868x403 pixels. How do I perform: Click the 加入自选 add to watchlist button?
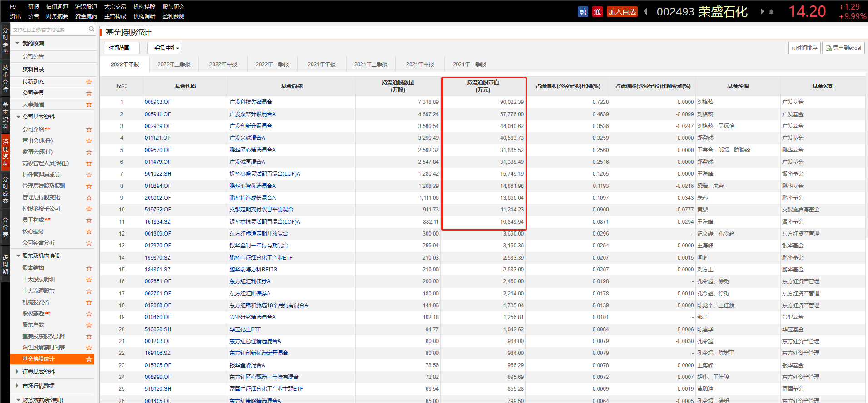point(622,12)
